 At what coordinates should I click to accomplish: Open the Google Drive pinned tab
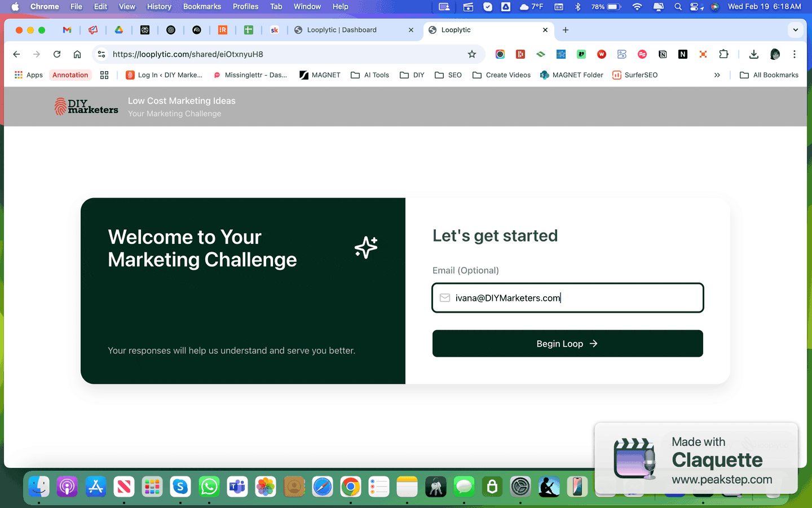(119, 29)
